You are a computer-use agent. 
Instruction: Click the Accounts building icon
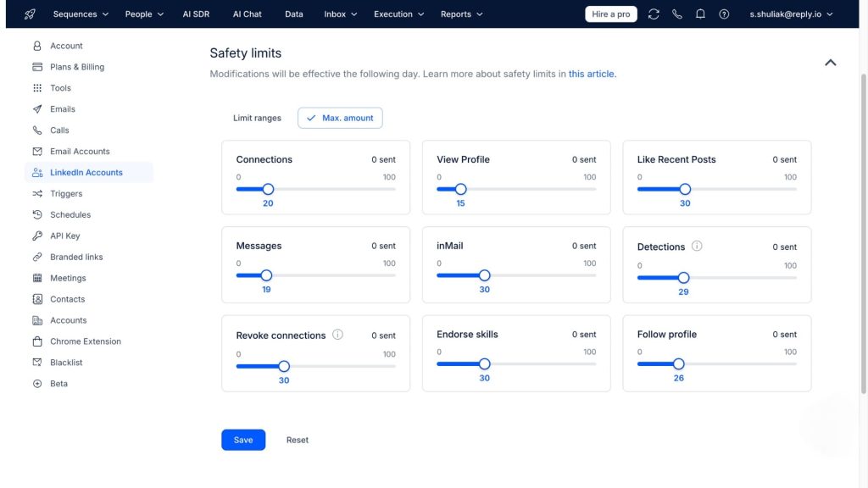[x=37, y=320]
